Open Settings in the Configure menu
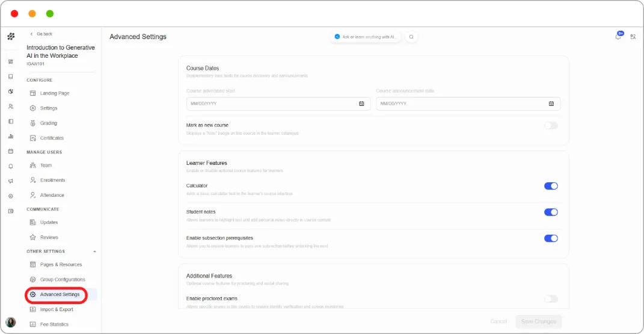 point(49,108)
